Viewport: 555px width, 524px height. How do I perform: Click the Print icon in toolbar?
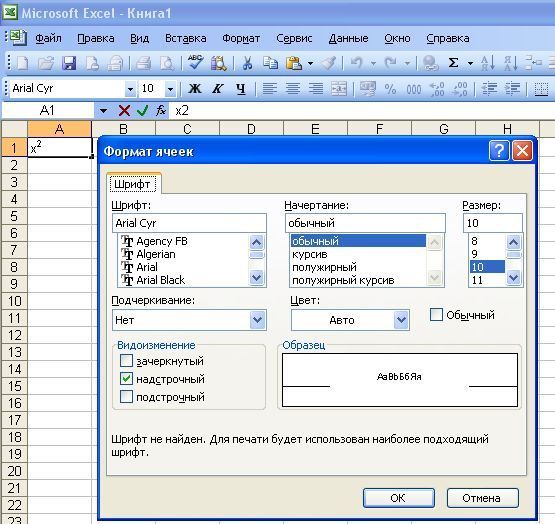(x=144, y=63)
